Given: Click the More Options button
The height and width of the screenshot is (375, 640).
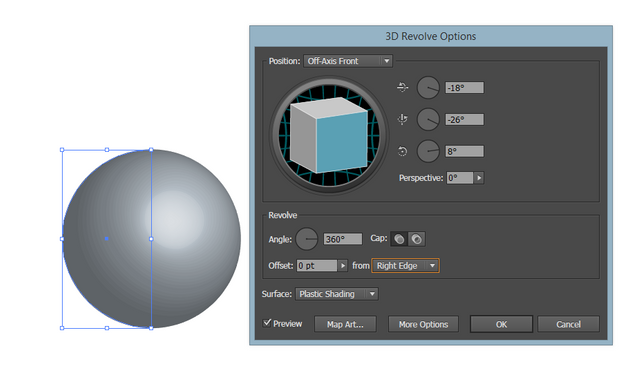Looking at the screenshot, I should (x=423, y=324).
